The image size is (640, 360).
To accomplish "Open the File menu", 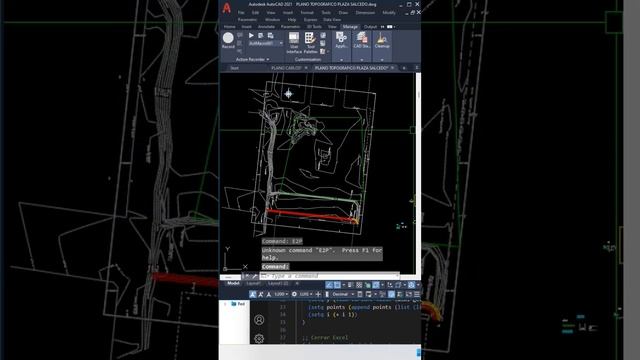I will click(241, 13).
